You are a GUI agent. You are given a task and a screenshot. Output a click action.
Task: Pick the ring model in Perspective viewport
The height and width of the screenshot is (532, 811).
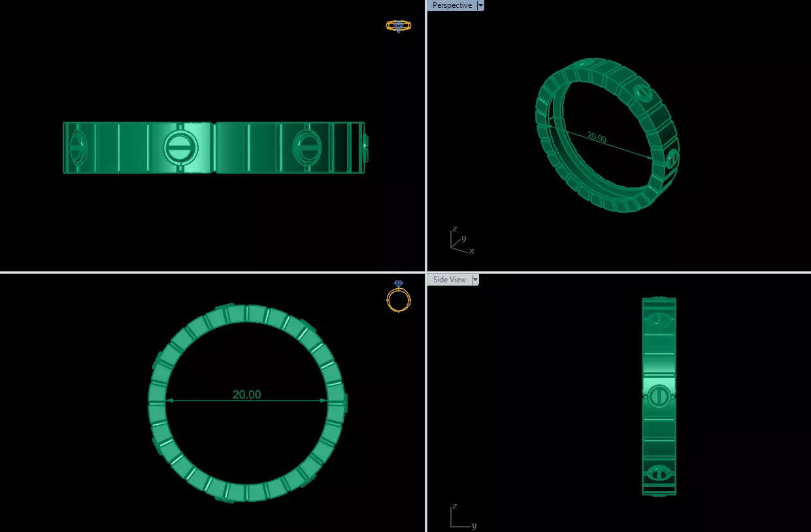tap(608, 135)
